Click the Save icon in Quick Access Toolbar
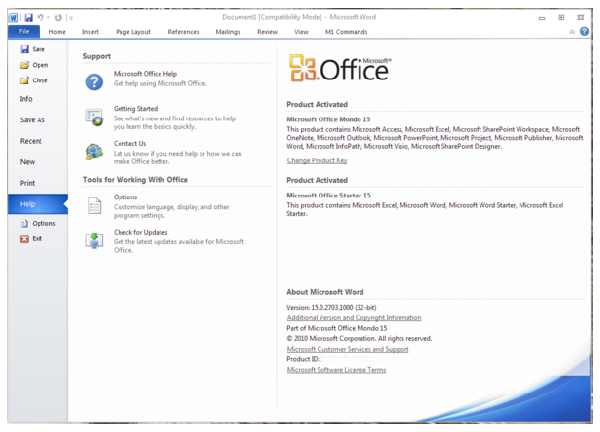600x432 pixels. tap(29, 17)
